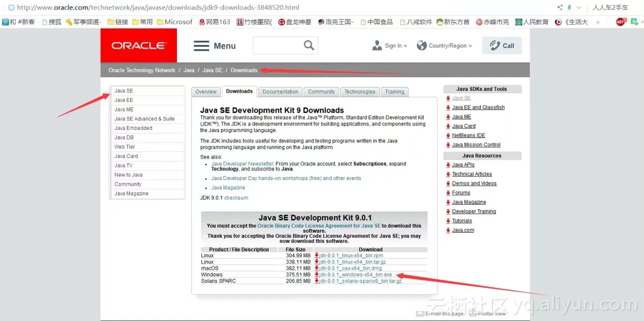Open the 链接 bookmarks folder
This screenshot has height=321, width=644.
(118, 22)
